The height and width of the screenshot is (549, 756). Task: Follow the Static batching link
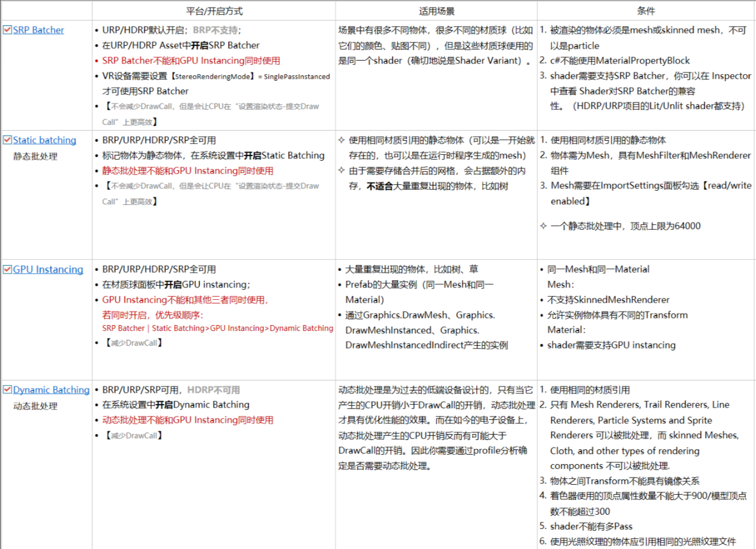pos(44,140)
